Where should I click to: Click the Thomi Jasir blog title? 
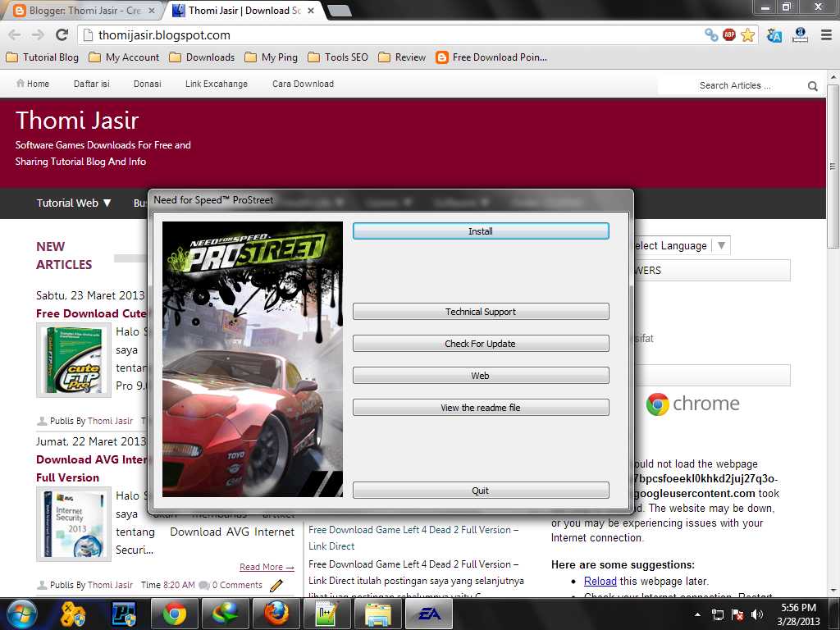click(x=77, y=121)
